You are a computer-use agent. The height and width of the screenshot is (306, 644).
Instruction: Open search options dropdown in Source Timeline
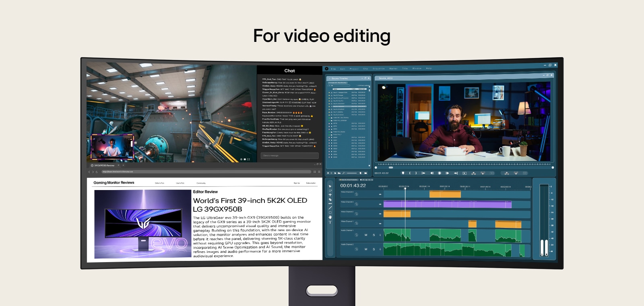(332, 86)
